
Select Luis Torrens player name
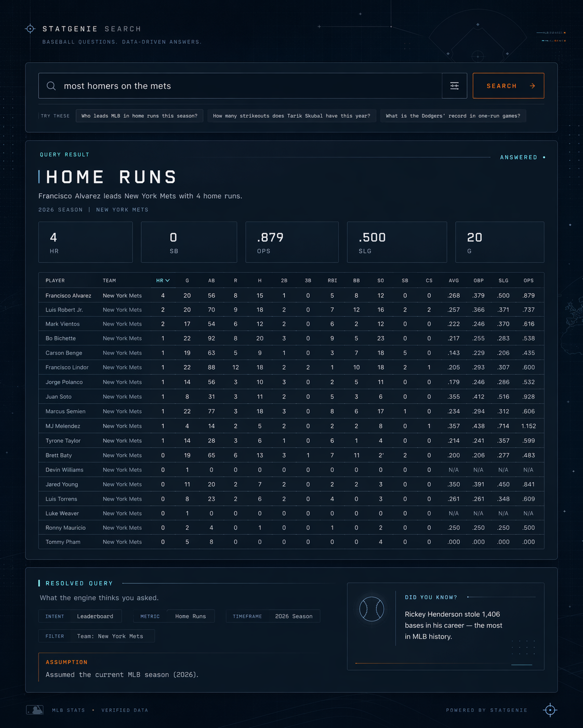coord(61,499)
